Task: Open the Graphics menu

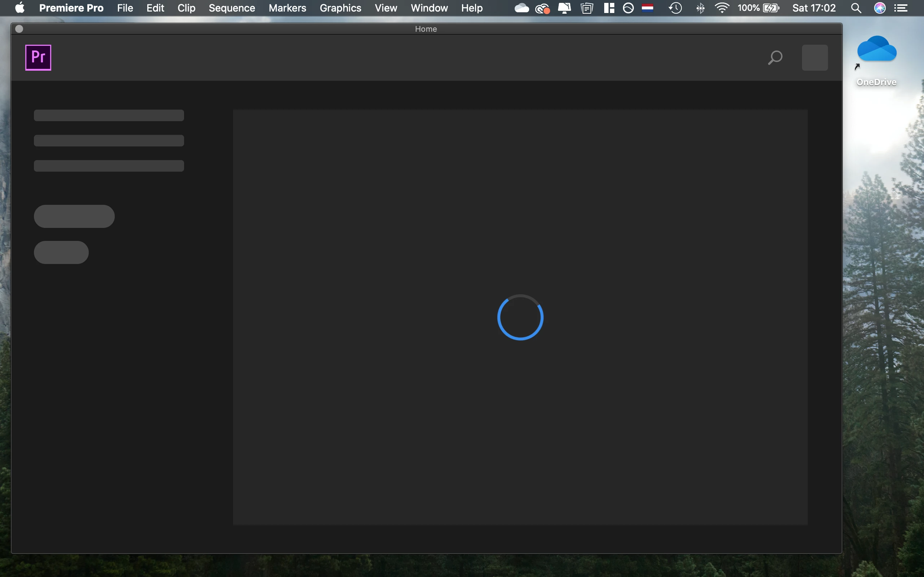Action: tap(340, 8)
